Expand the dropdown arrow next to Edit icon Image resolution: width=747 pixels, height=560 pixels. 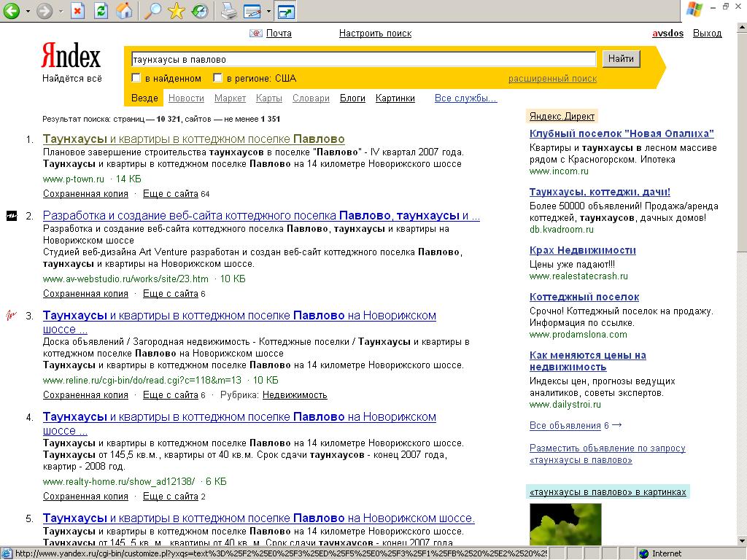(268, 12)
